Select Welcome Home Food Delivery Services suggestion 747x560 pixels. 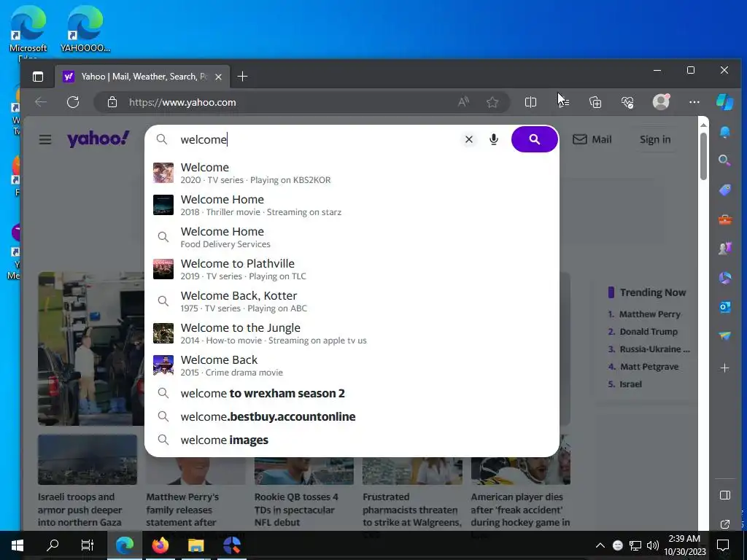coord(352,237)
